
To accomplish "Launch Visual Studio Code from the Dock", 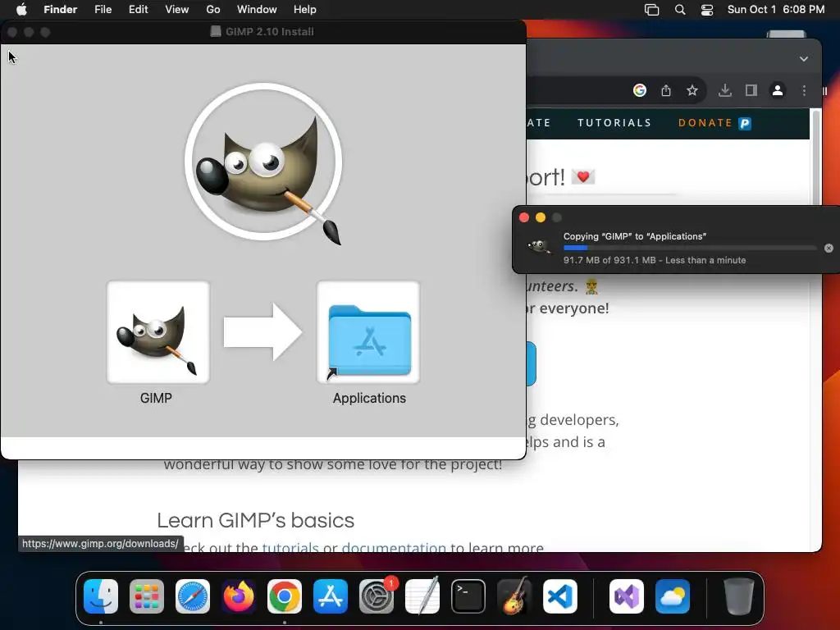I will [x=560, y=596].
